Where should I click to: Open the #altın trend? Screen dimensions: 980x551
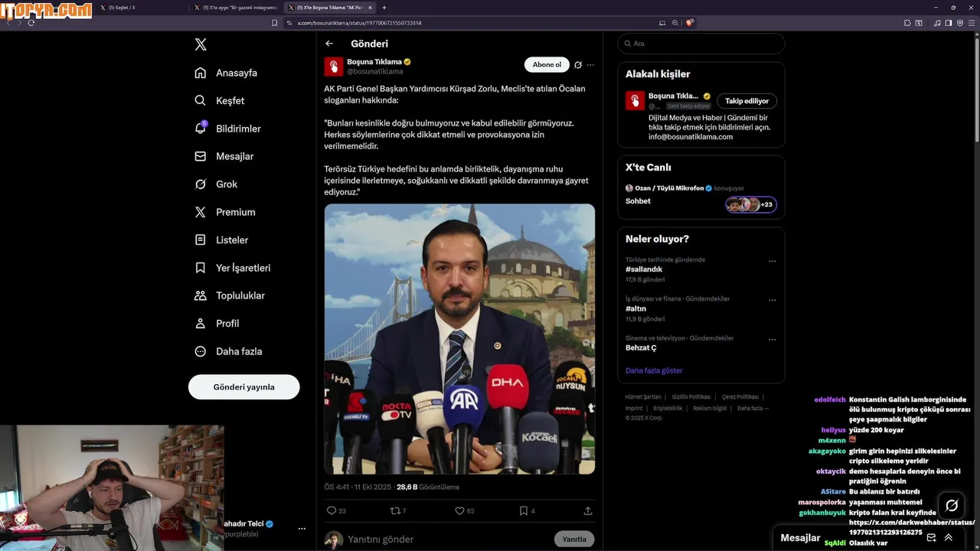point(636,308)
